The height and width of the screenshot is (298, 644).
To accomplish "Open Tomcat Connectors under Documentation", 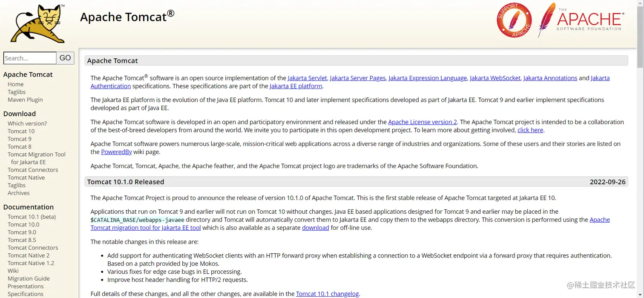I will point(33,247).
